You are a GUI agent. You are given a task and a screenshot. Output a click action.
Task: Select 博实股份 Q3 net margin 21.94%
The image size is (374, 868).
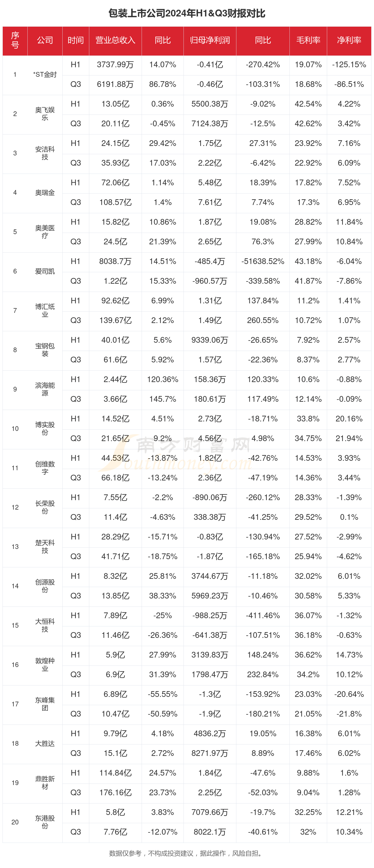click(x=349, y=438)
